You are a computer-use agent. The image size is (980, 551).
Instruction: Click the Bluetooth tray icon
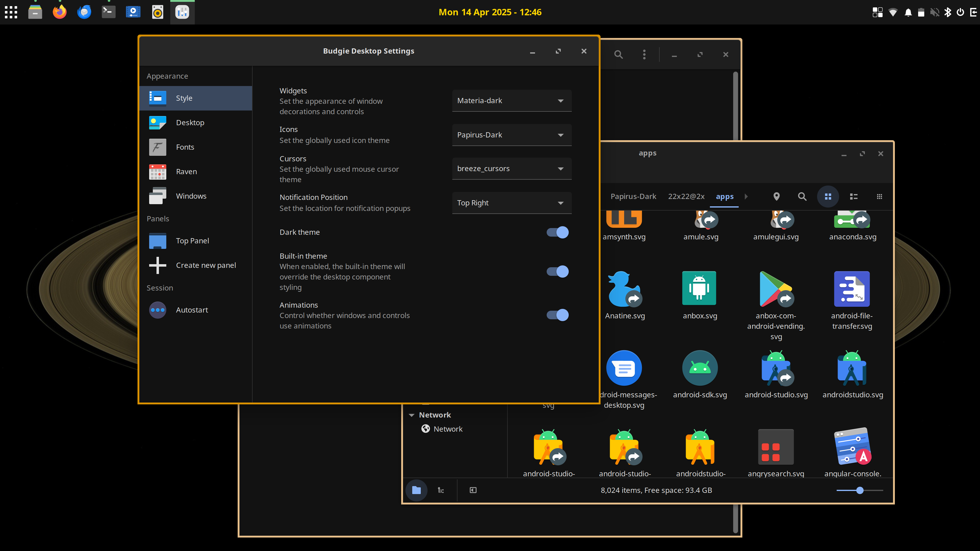click(x=948, y=12)
